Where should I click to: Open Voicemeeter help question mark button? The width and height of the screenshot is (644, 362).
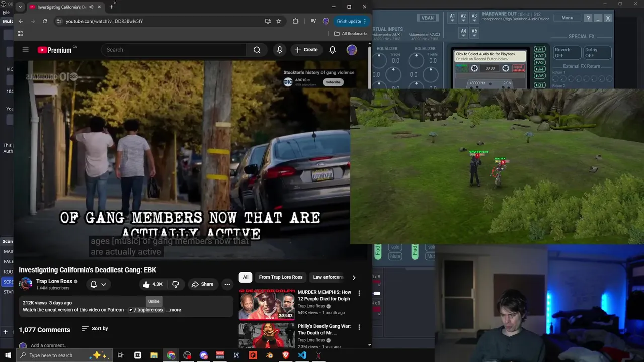click(x=588, y=18)
